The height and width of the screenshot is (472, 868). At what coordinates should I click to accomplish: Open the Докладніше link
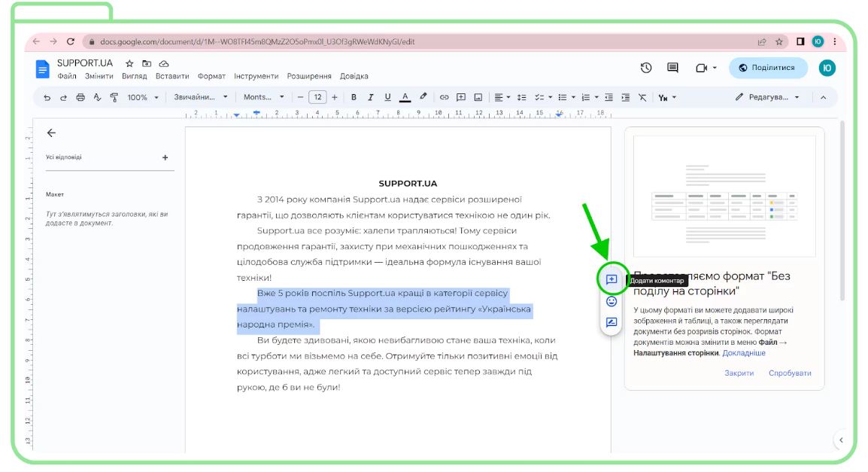743,353
